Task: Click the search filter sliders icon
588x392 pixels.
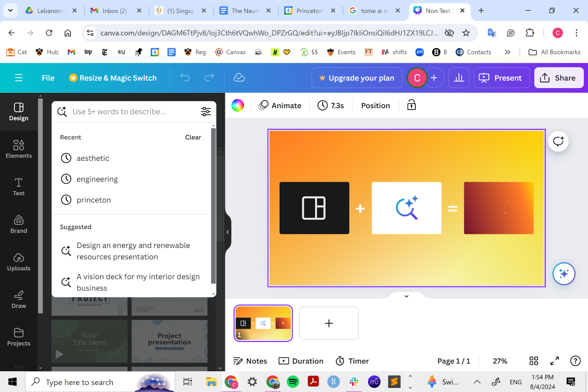Action: (x=206, y=111)
